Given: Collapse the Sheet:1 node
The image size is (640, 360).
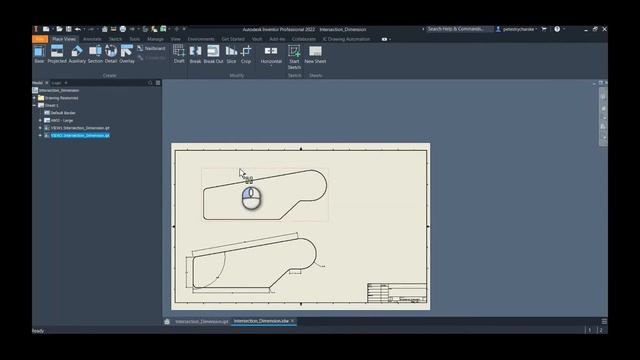Looking at the screenshot, I should click(35, 105).
